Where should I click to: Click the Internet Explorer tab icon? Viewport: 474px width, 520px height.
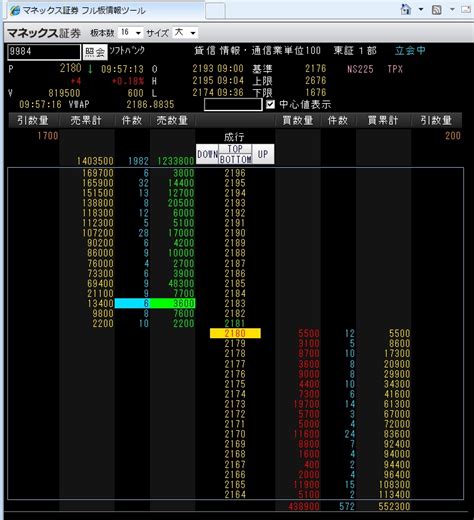(x=15, y=11)
